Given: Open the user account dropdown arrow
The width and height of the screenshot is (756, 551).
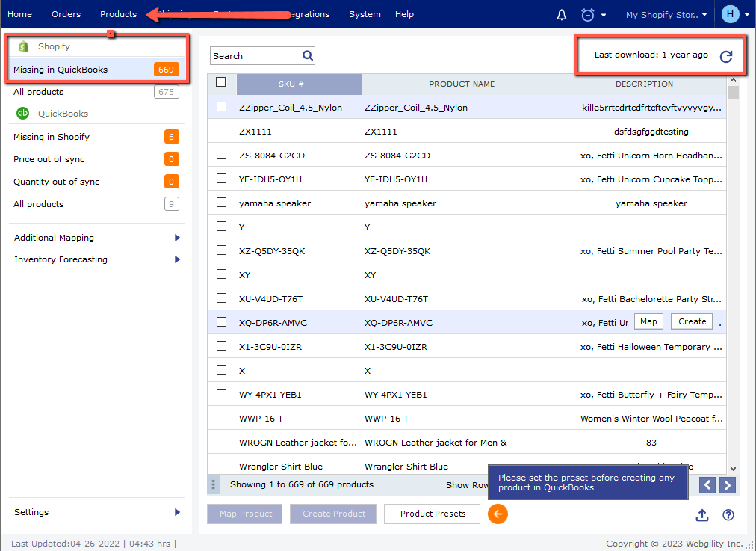Looking at the screenshot, I should pyautogui.click(x=748, y=15).
